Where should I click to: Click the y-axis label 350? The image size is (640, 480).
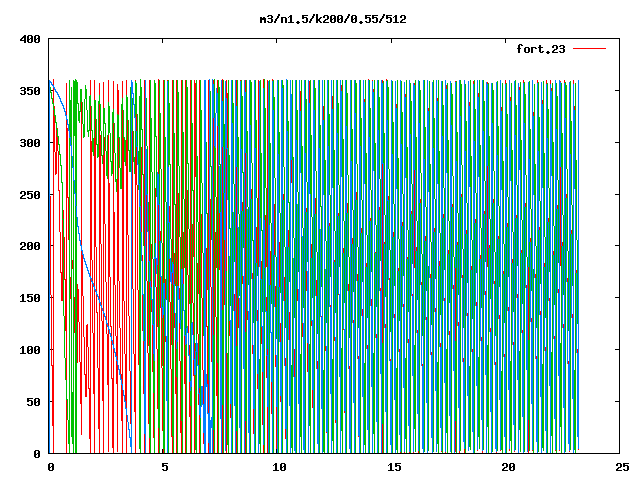30,91
